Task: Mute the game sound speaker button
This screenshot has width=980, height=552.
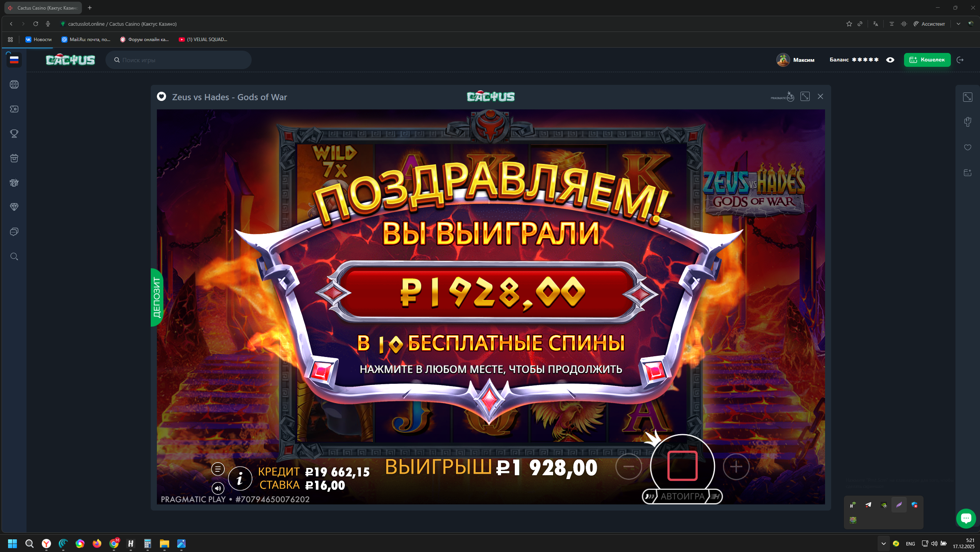Action: click(218, 488)
